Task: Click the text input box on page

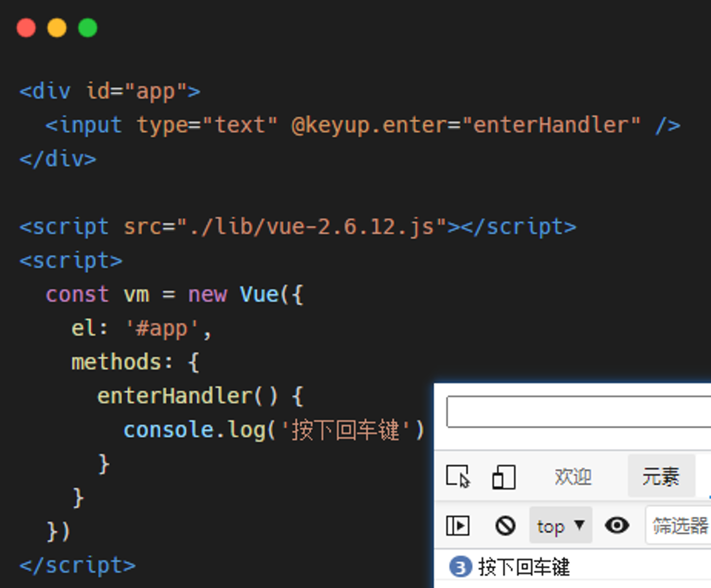Action: coord(579,411)
